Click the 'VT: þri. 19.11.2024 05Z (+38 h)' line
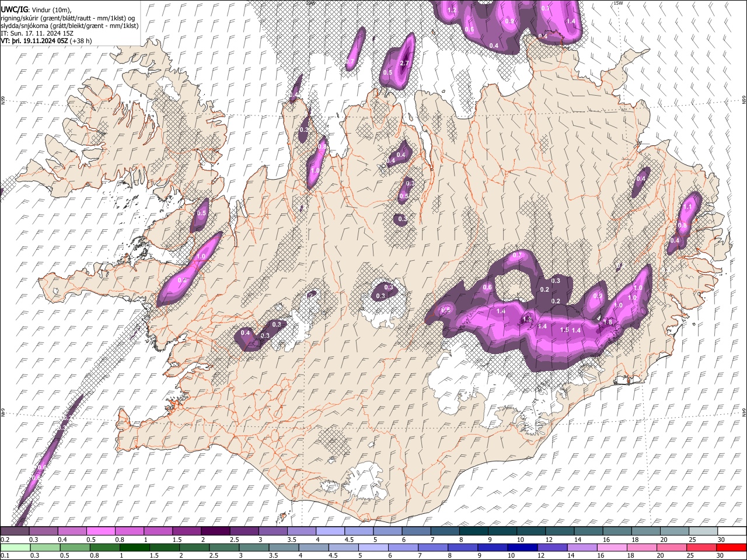 coord(46,41)
